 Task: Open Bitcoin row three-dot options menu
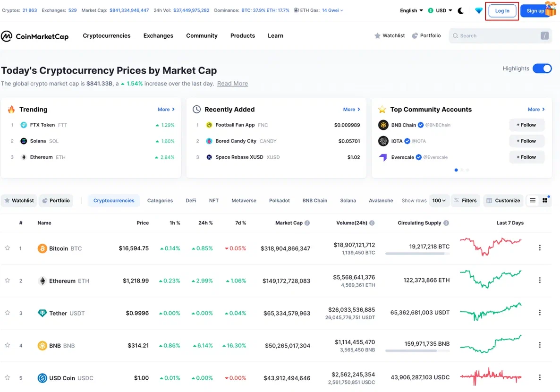(540, 248)
